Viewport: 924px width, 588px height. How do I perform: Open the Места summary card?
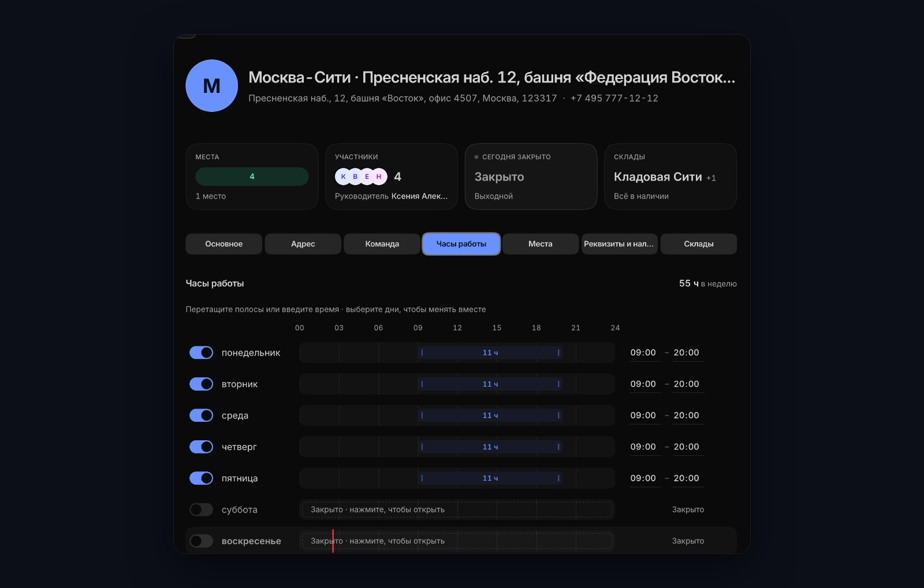252,177
